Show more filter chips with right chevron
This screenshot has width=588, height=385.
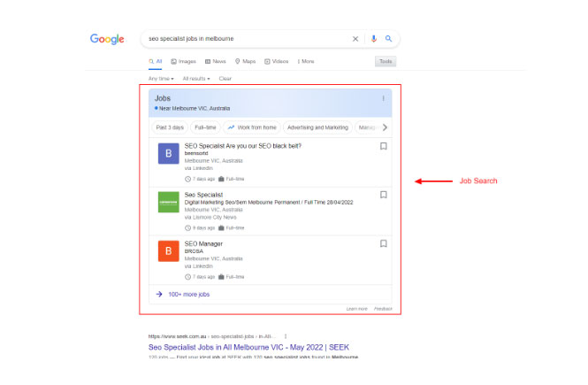click(x=385, y=127)
